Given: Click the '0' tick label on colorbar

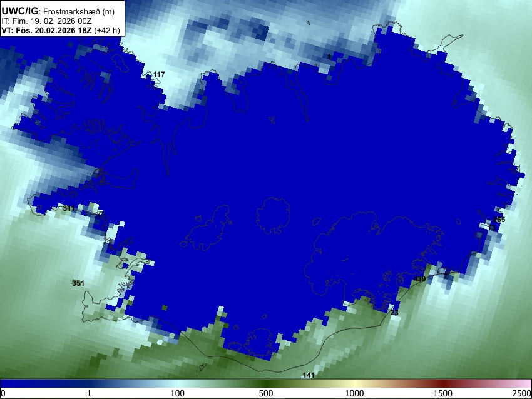Looking at the screenshot, I should tap(3, 393).
